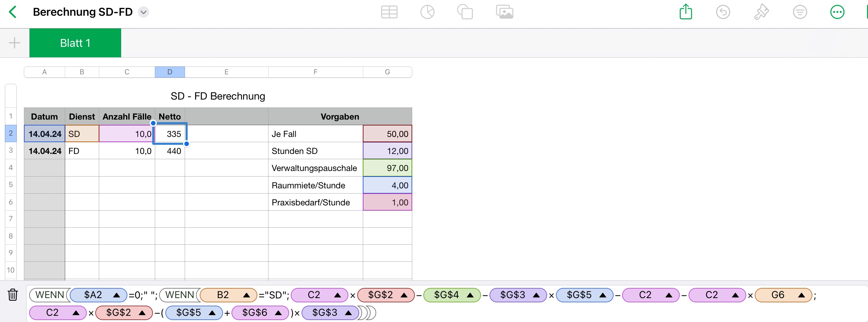Tap the share icon
The width and height of the screenshot is (868, 322).
click(x=686, y=12)
